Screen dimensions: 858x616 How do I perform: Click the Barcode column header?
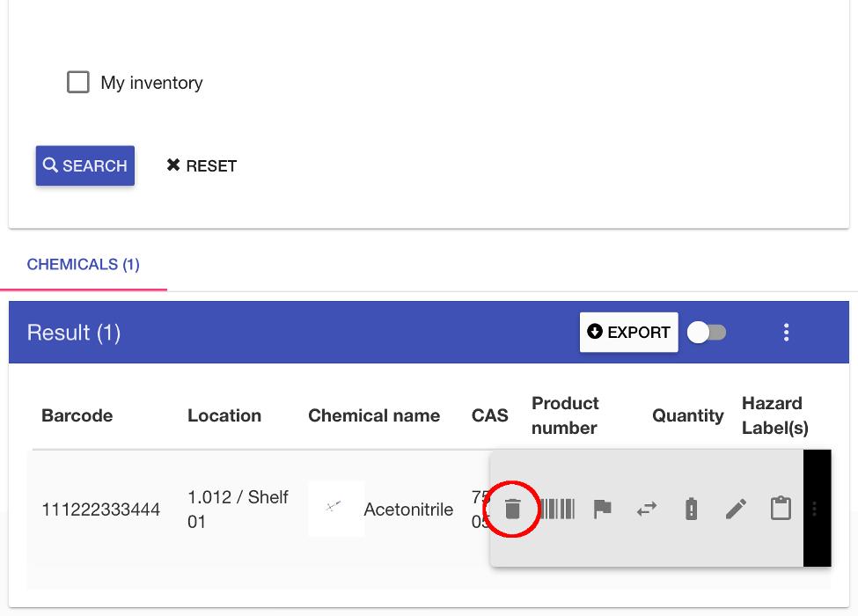(x=77, y=415)
